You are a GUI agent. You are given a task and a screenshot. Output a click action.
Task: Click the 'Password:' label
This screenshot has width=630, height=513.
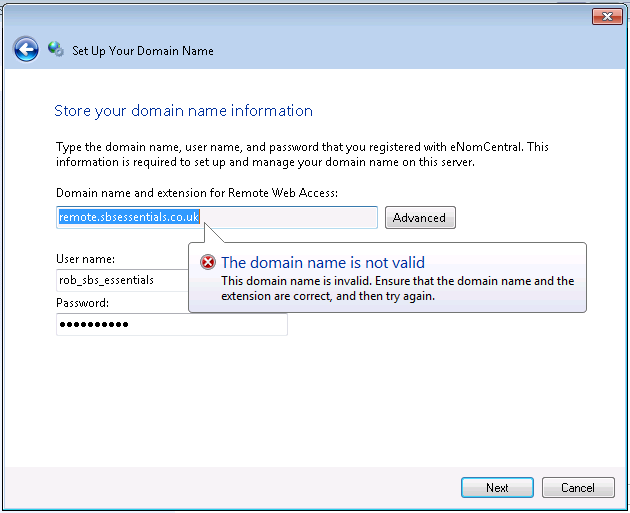click(82, 303)
